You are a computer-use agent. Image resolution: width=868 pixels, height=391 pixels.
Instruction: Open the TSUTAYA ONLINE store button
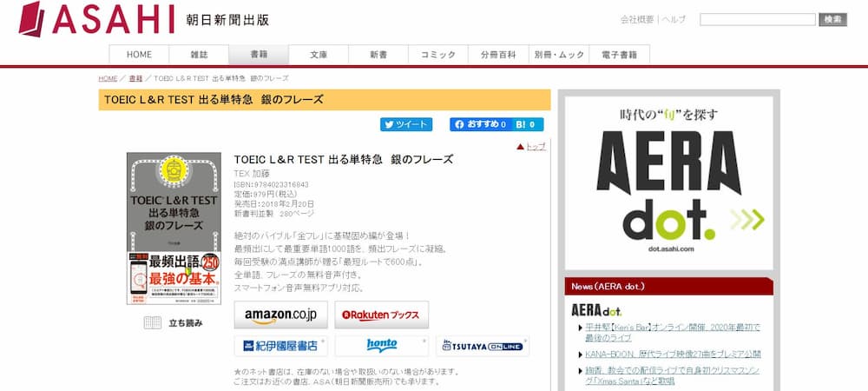[x=482, y=346]
